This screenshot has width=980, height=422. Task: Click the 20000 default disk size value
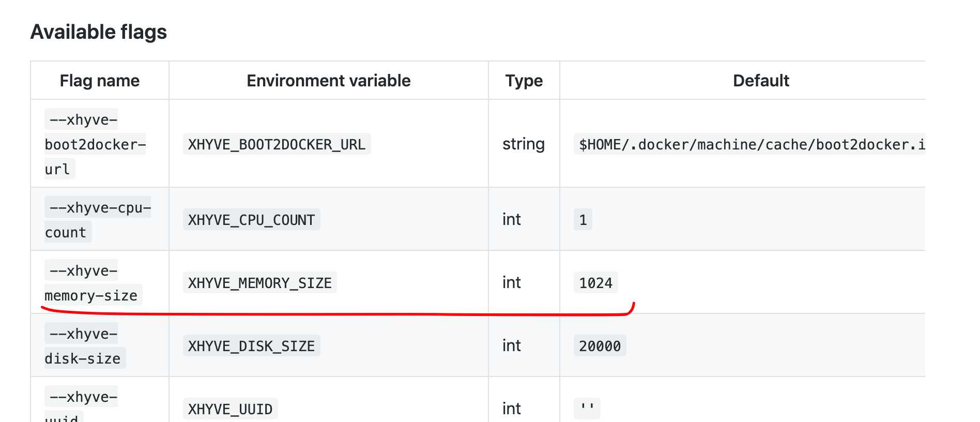point(600,346)
